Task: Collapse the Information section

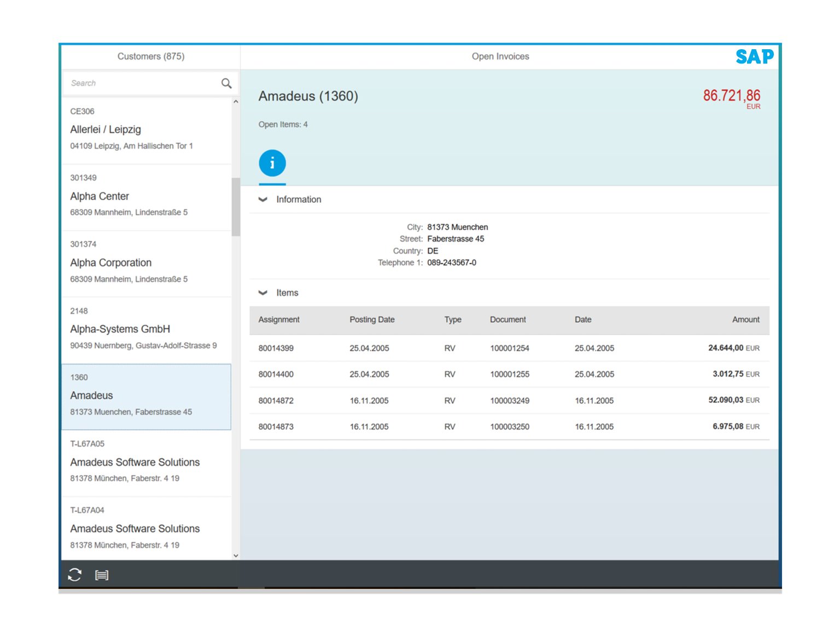Action: (263, 200)
